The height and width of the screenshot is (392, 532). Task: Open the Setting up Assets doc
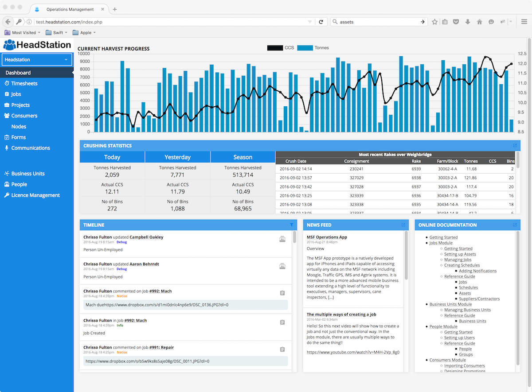(x=460, y=254)
